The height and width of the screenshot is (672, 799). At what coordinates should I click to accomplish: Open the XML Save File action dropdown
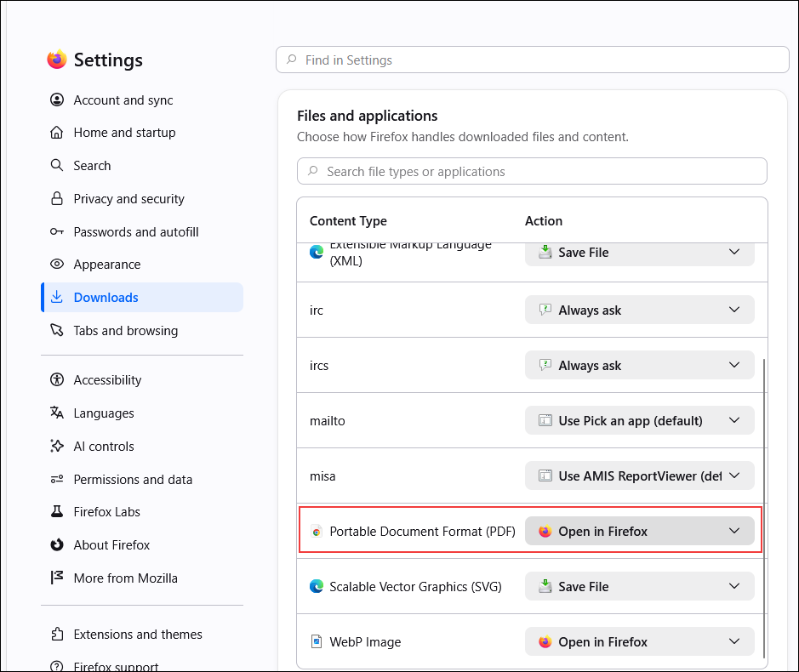coord(640,253)
